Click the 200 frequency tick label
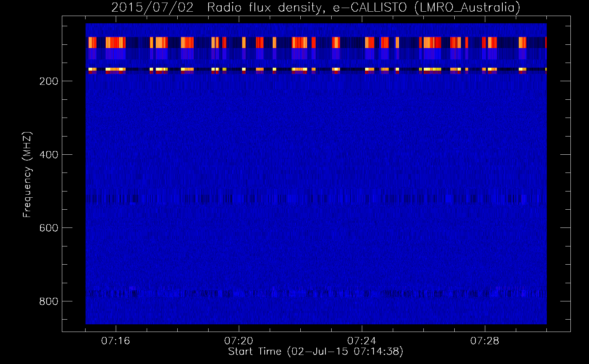This screenshot has width=589, height=364. tap(49, 81)
